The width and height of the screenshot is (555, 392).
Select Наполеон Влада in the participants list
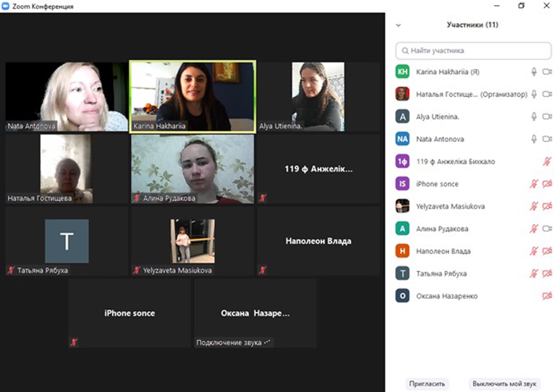pos(443,251)
